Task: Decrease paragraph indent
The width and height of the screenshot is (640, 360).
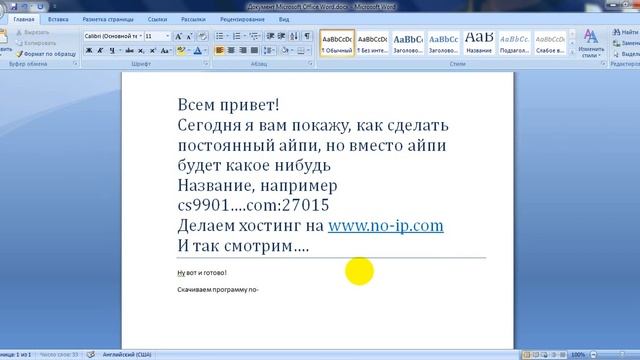Action: (x=270, y=36)
